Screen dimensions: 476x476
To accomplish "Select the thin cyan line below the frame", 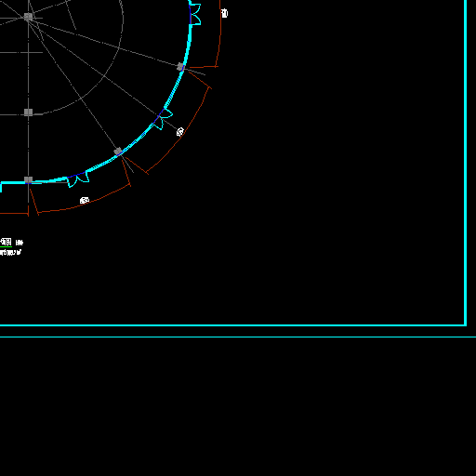I will (x=238, y=337).
